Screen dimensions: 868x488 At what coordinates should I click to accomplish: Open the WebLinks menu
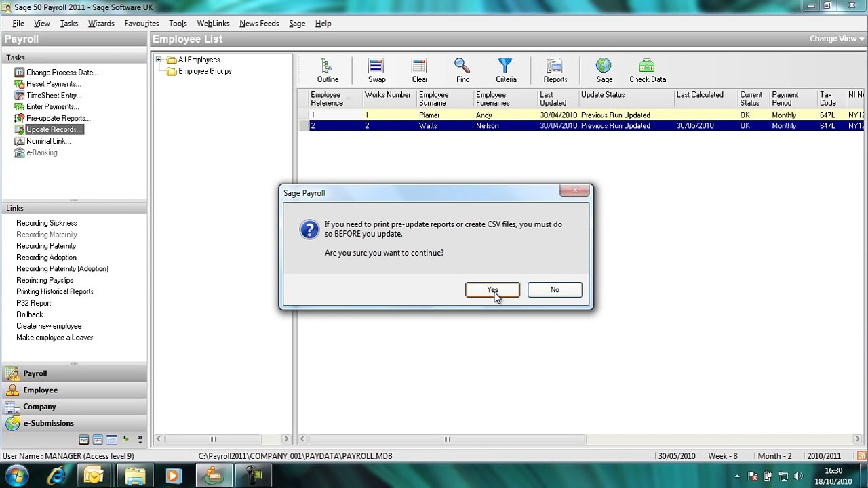pos(213,23)
